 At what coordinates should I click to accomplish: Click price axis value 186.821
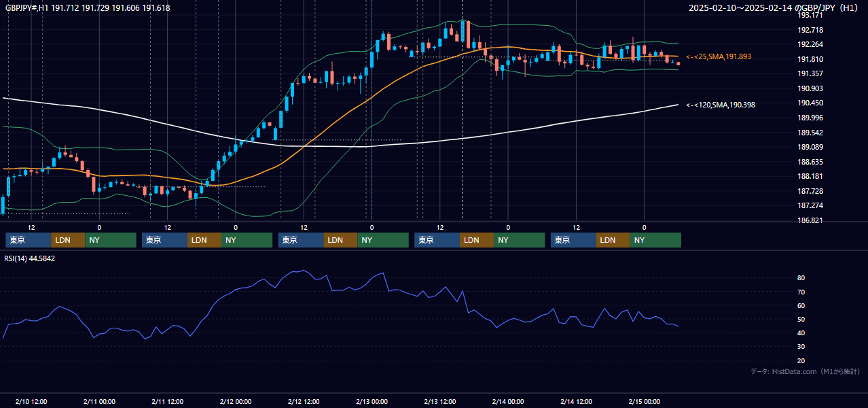(810, 220)
